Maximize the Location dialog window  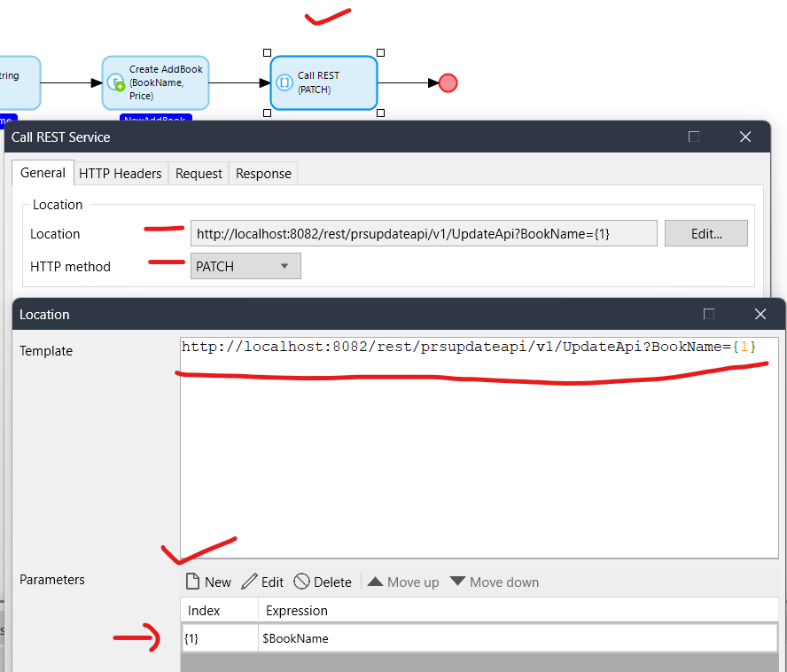pos(709,314)
